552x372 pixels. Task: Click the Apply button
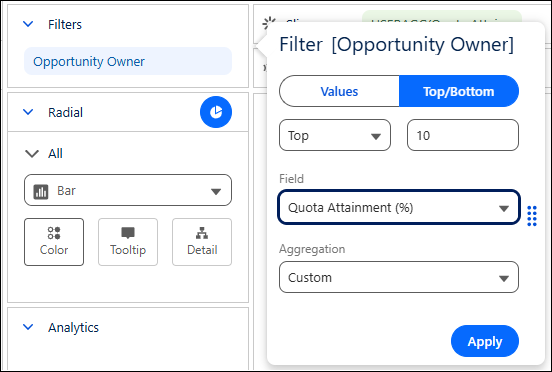(x=485, y=341)
